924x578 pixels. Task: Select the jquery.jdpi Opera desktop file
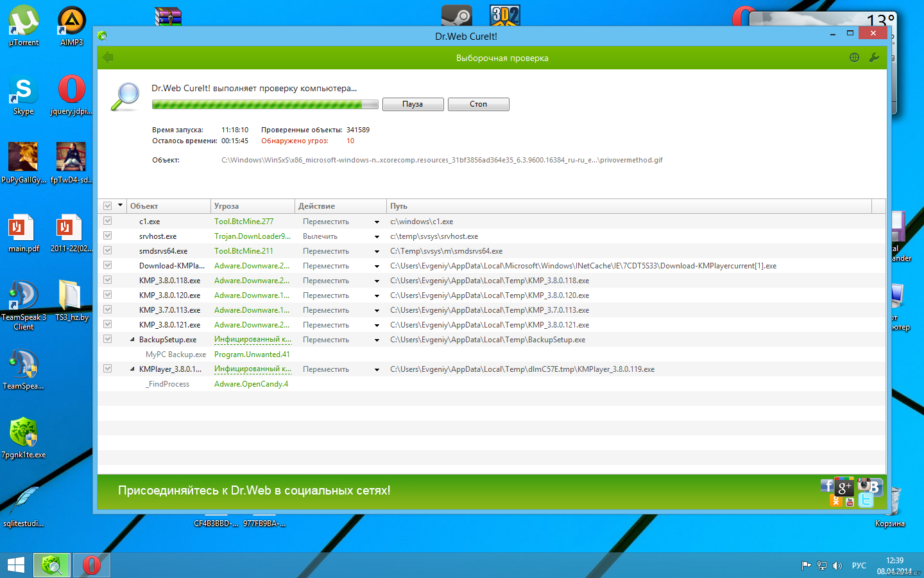72,95
